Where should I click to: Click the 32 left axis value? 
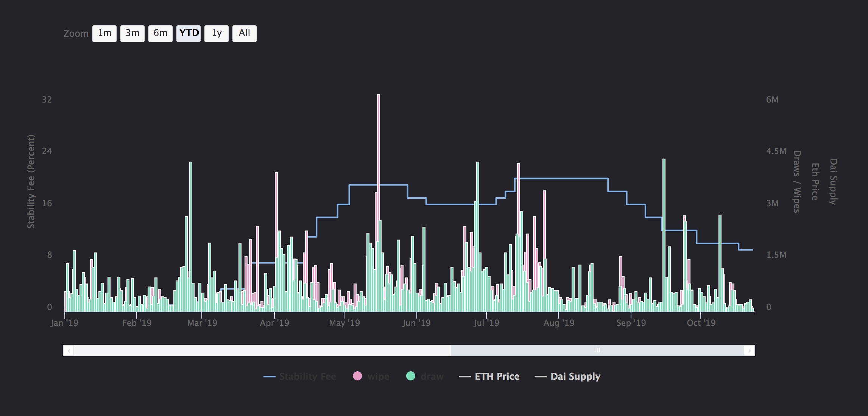coord(47,100)
